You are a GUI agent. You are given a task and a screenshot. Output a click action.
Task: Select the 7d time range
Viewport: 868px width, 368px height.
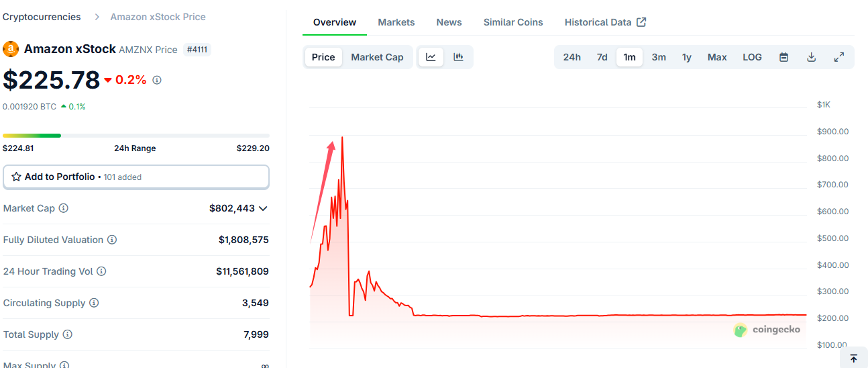pos(602,57)
